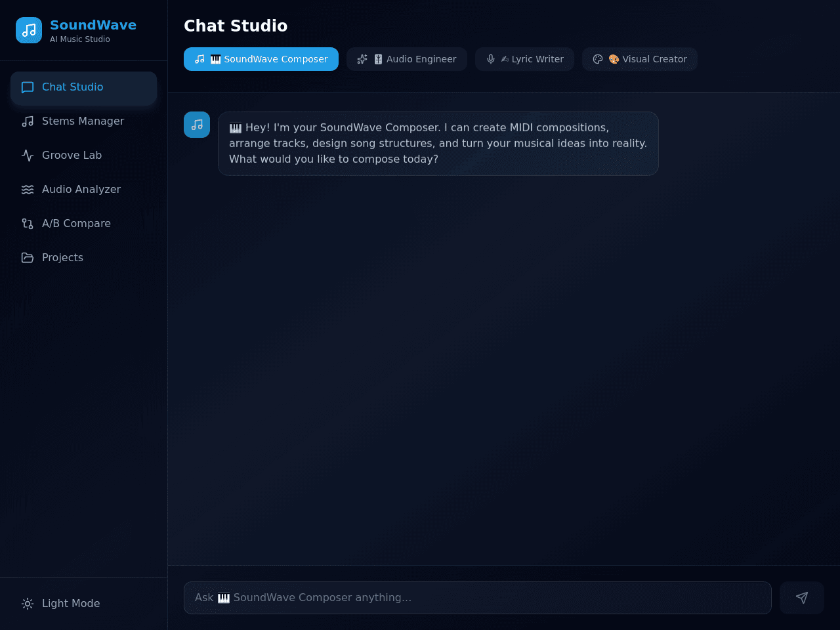This screenshot has width=840, height=630.
Task: Click the microphone icon on the Lyric Writer tab
Action: pyautogui.click(x=491, y=59)
